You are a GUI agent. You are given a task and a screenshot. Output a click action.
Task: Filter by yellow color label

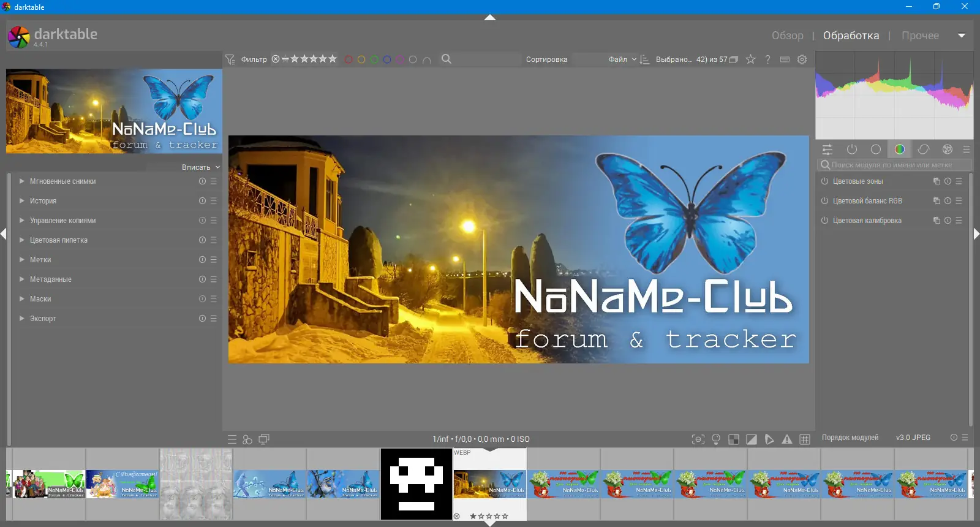pos(361,59)
